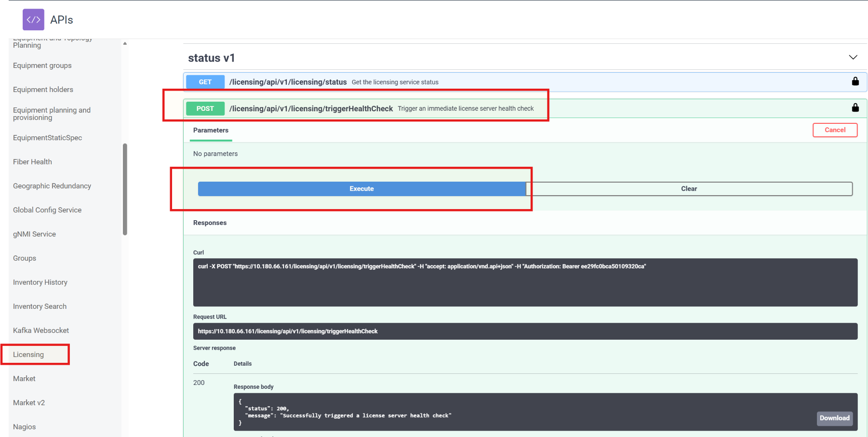Click the sidebar vertical scrollbar thumb
Image resolution: width=868 pixels, height=437 pixels.
pyautogui.click(x=125, y=189)
